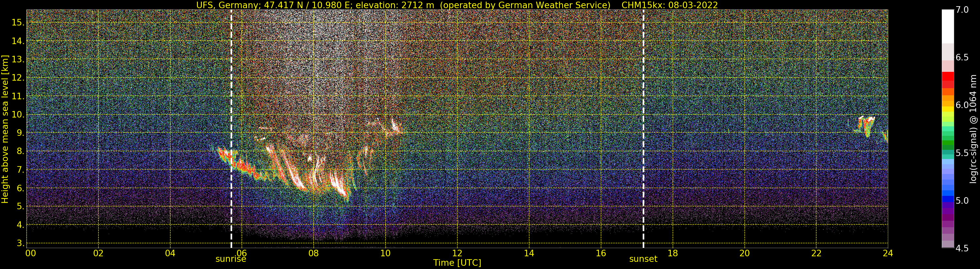Select the white dashed sunrise marker line
This screenshot has height=269, width=980.
click(x=231, y=129)
